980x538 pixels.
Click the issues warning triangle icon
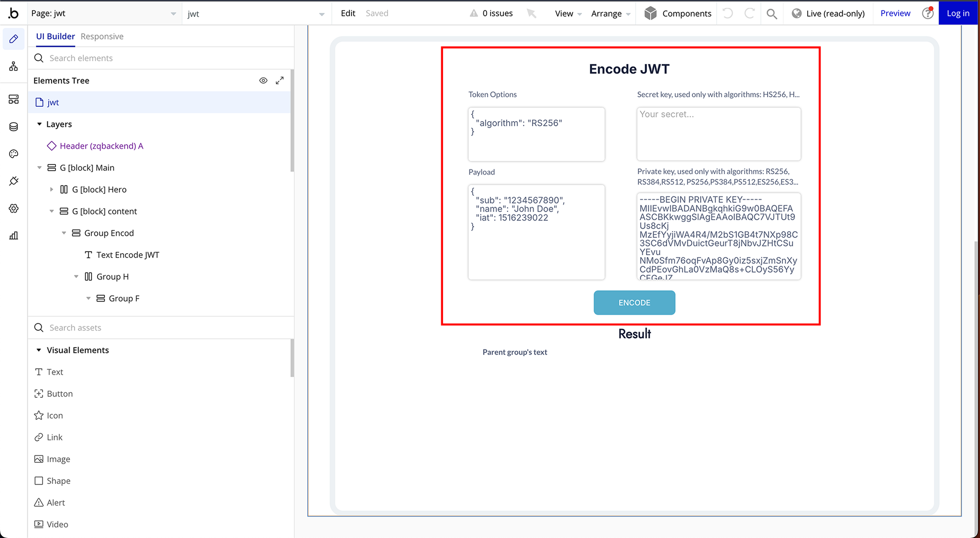pyautogui.click(x=473, y=13)
